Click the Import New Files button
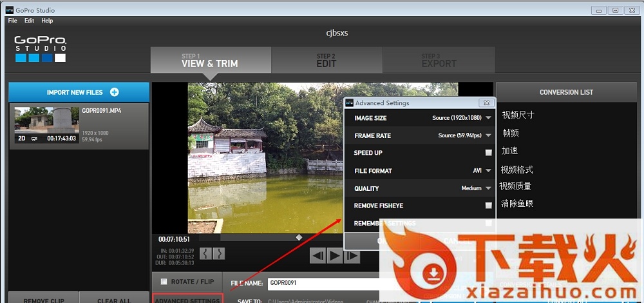644x303 pixels. (x=79, y=92)
